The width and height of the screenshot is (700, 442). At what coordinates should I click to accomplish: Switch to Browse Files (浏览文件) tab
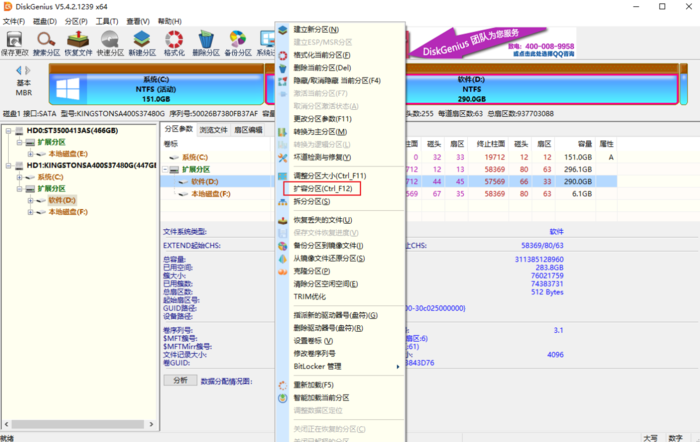213,130
